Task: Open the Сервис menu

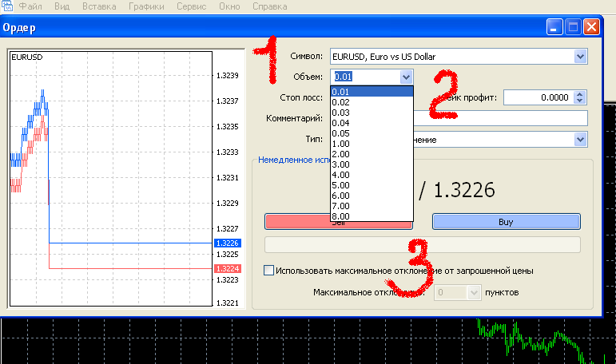Action: [191, 6]
